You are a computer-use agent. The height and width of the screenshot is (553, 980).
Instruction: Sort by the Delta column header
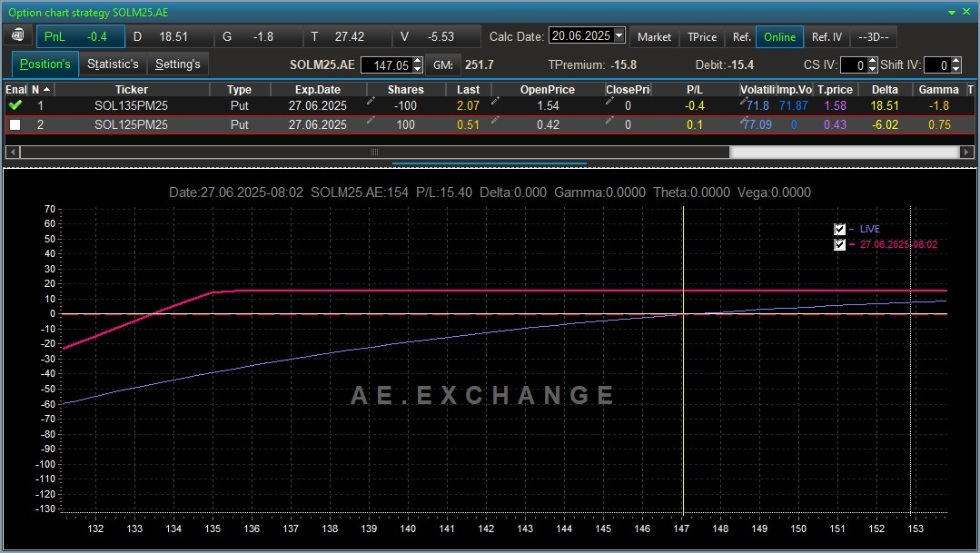pos(885,89)
